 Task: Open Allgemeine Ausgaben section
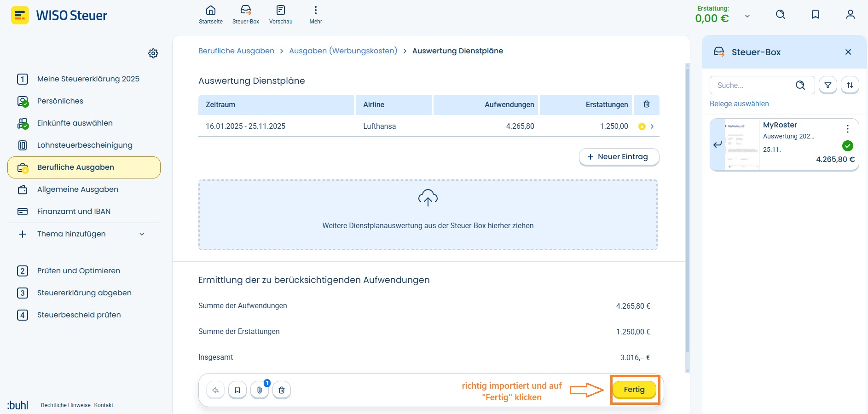point(84,190)
